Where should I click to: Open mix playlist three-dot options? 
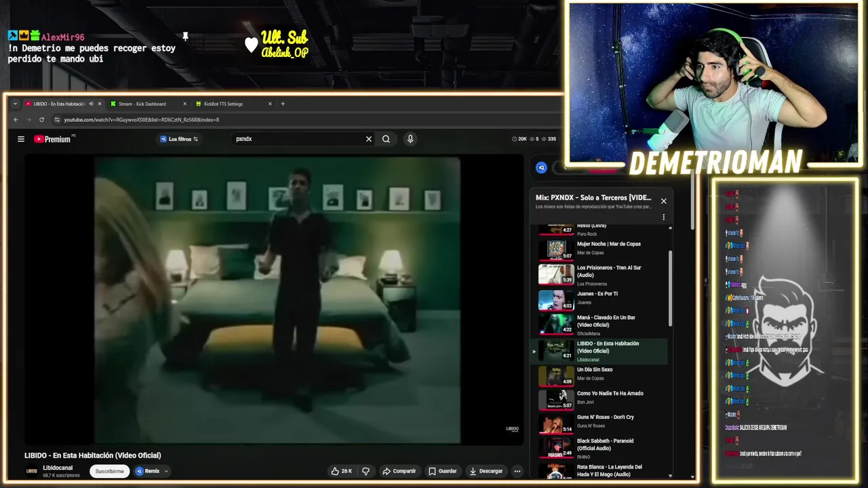[664, 218]
